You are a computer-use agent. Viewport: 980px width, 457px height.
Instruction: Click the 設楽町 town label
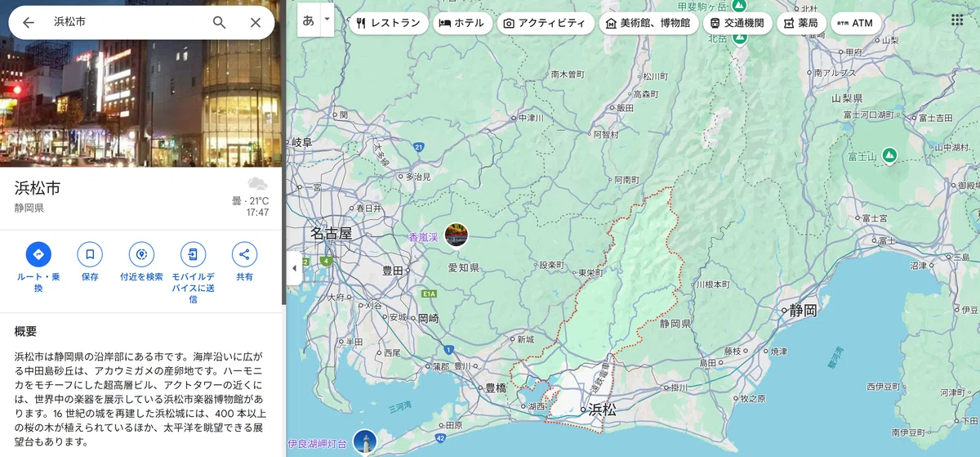551,265
